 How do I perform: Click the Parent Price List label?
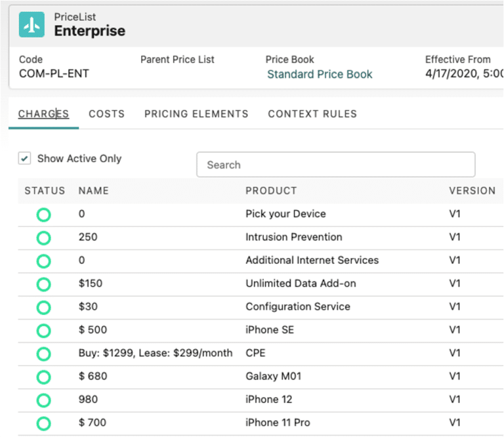(177, 60)
